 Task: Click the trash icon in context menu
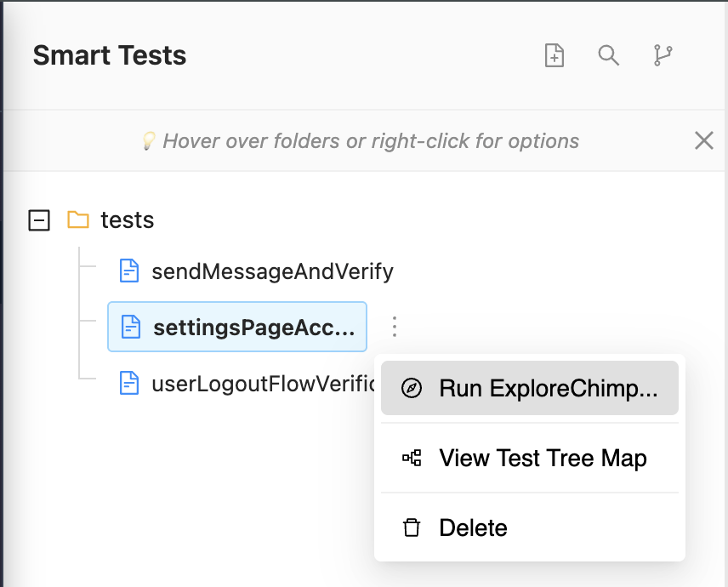[412, 528]
